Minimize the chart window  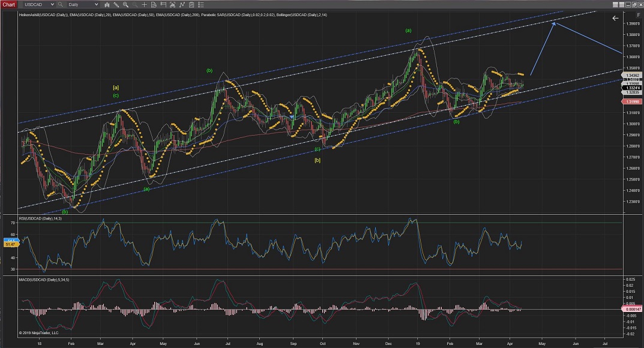[x=628, y=5]
